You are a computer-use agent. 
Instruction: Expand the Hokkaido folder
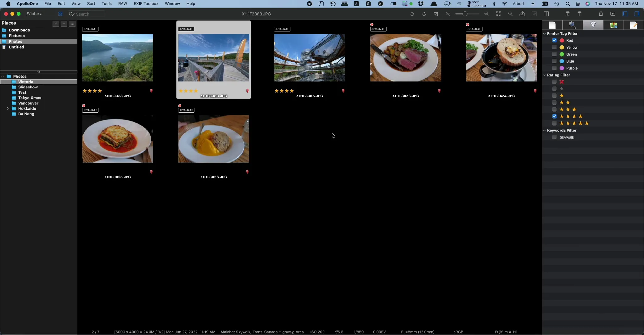pyautogui.click(x=8, y=109)
